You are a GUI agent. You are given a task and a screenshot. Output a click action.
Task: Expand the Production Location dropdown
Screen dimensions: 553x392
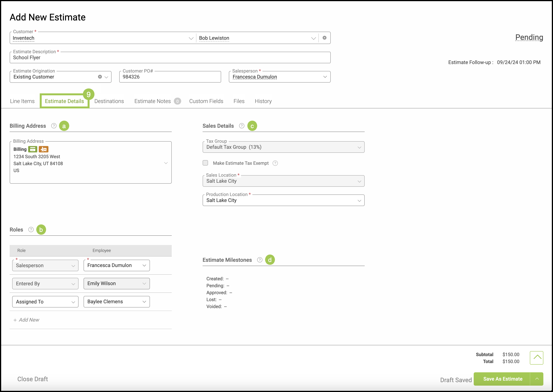(283, 200)
